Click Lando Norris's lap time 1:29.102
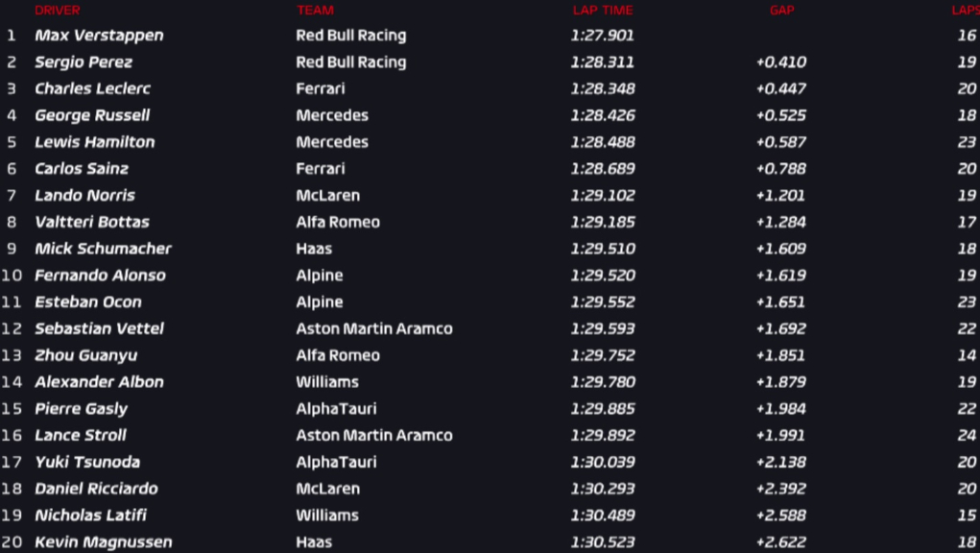 pyautogui.click(x=603, y=196)
